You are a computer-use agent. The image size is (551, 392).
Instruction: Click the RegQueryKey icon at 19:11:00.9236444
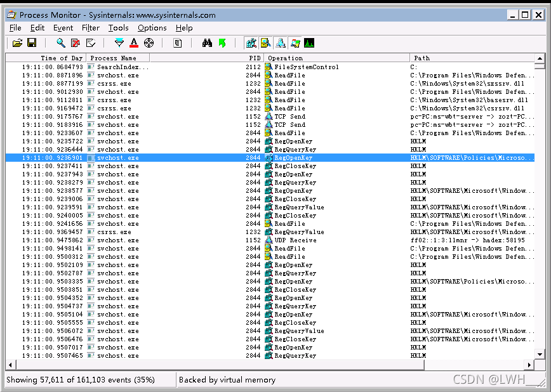coord(269,149)
